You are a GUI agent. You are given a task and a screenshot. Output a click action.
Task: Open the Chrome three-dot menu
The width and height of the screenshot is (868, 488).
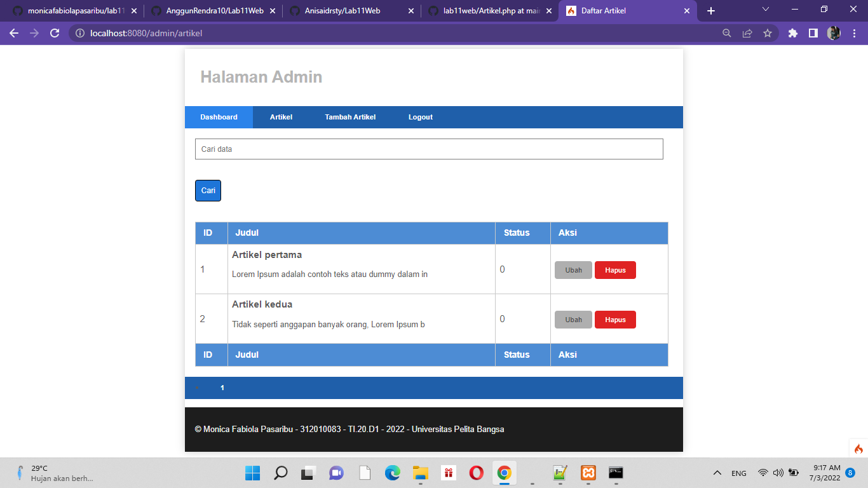[855, 33]
